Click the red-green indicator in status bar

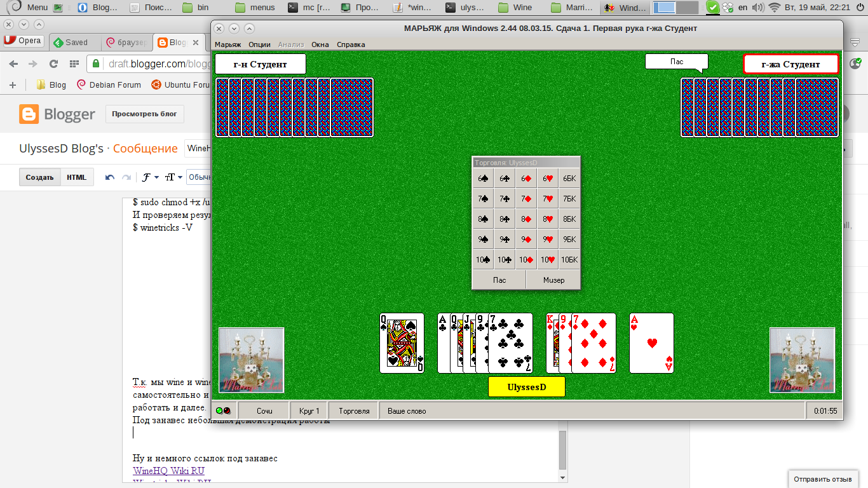[x=223, y=411]
